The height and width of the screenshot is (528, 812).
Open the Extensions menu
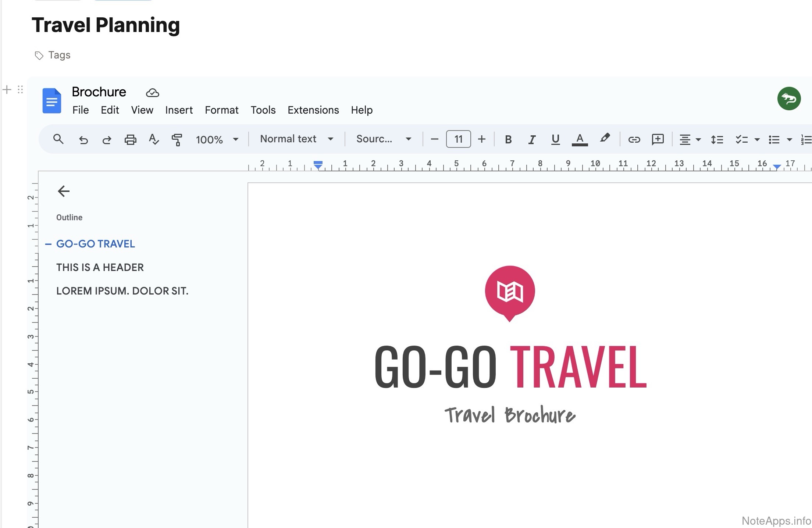pos(313,110)
